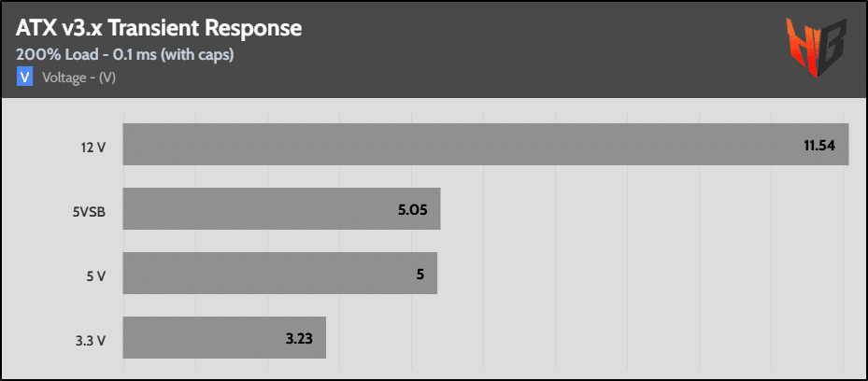Select the 3.3 V bar

pyautogui.click(x=224, y=337)
